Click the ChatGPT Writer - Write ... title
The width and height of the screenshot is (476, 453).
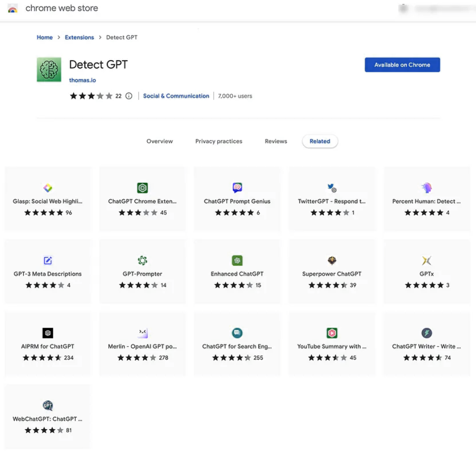[426, 346]
